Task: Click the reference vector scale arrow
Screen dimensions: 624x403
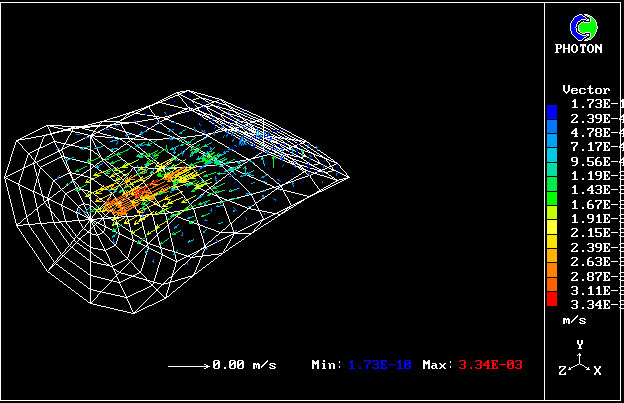Action: pyautogui.click(x=187, y=366)
